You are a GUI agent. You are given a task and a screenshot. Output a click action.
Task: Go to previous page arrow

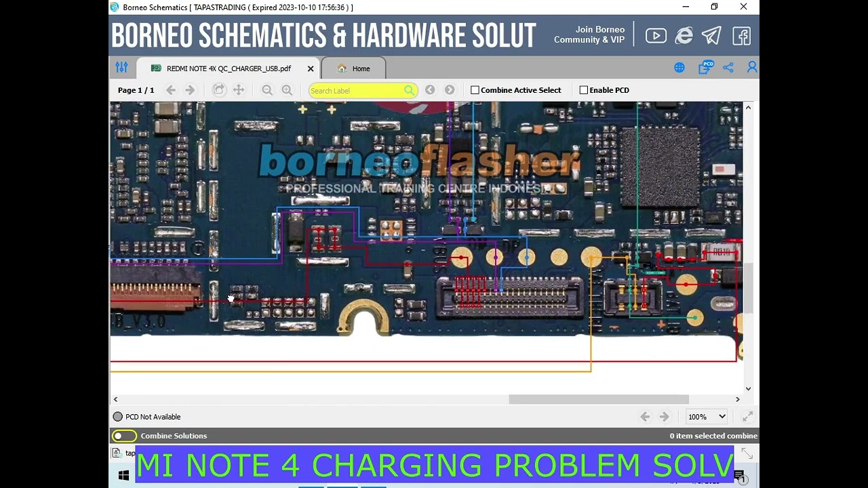click(171, 90)
